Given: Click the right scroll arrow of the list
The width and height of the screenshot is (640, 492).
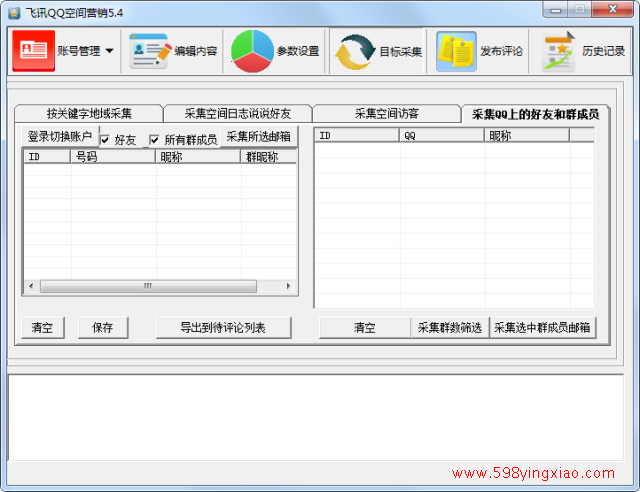Looking at the screenshot, I should point(289,286).
